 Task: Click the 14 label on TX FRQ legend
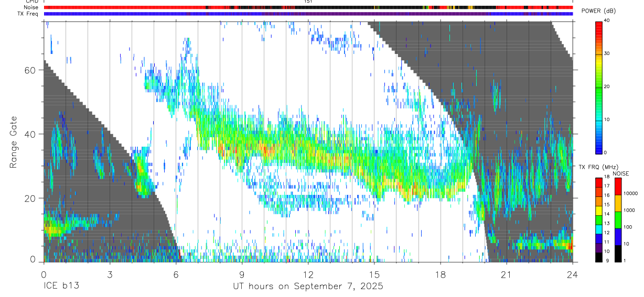tap(607, 214)
